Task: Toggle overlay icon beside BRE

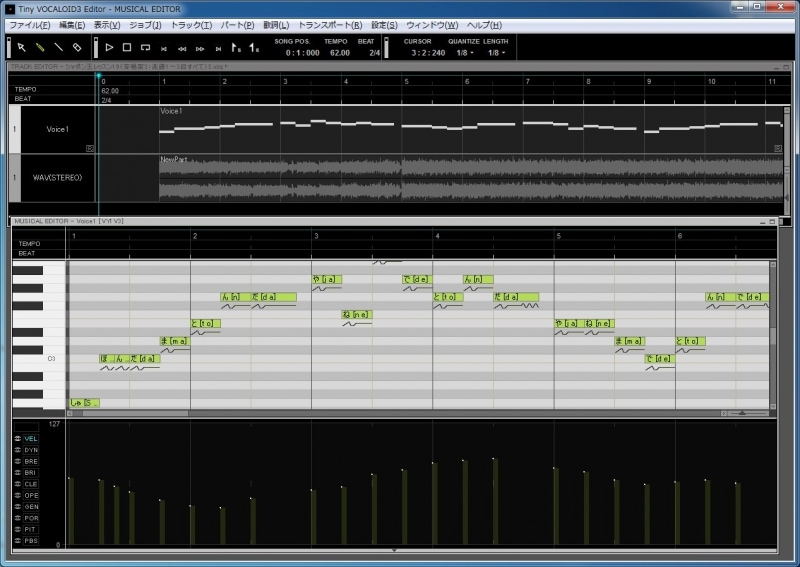Action: point(17,461)
